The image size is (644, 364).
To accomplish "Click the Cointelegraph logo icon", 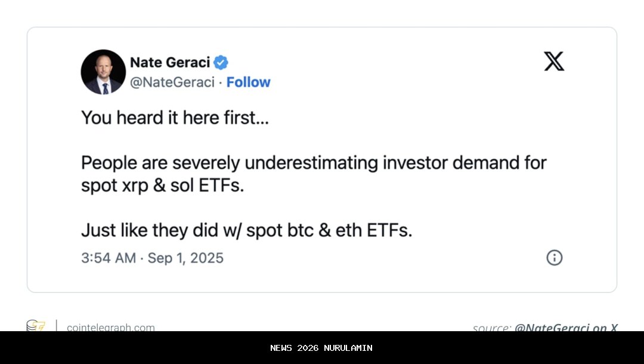I will coord(36,326).
